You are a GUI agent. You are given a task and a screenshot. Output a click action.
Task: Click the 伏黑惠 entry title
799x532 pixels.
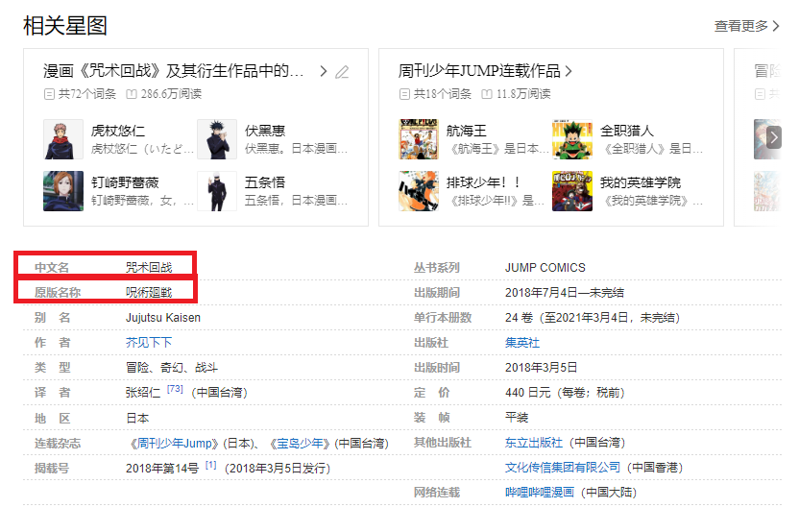point(265,131)
